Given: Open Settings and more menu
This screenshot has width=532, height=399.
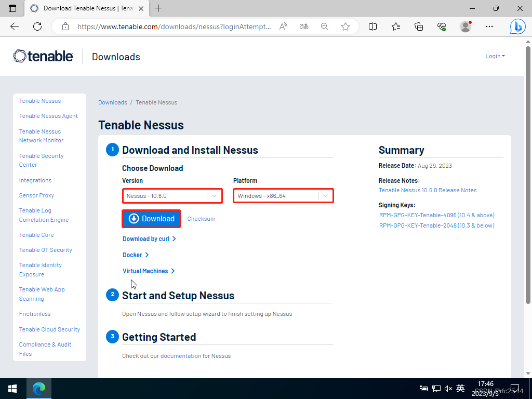Looking at the screenshot, I should 489,26.
